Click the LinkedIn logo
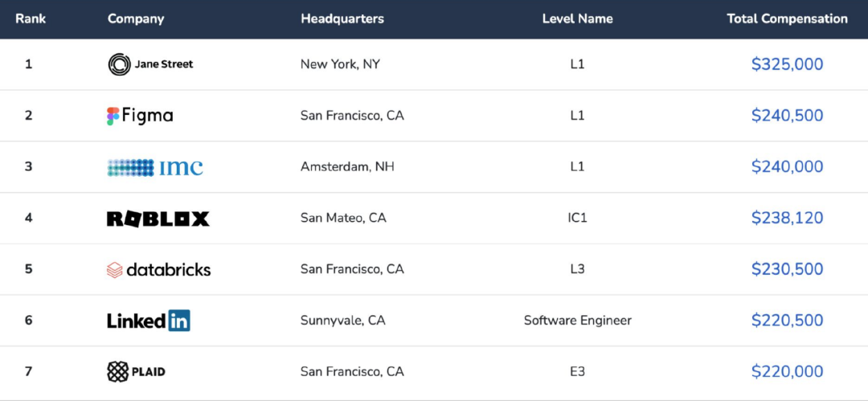Viewport: 868px width, 401px height. coord(149,321)
